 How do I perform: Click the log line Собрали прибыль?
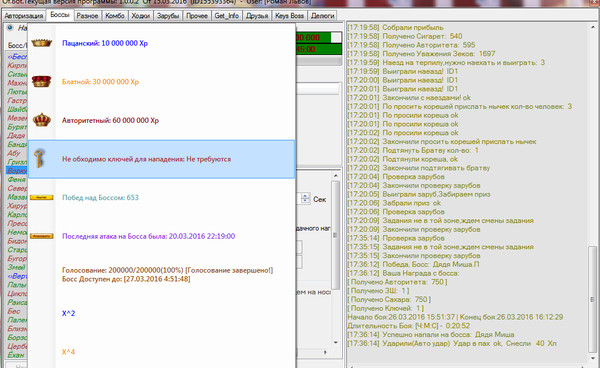point(395,28)
